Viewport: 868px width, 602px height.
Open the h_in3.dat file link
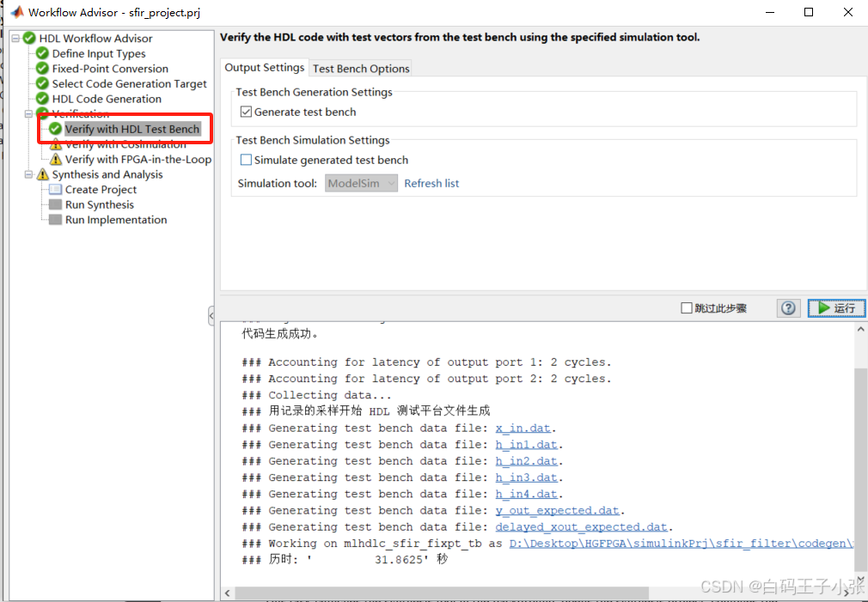tap(527, 477)
